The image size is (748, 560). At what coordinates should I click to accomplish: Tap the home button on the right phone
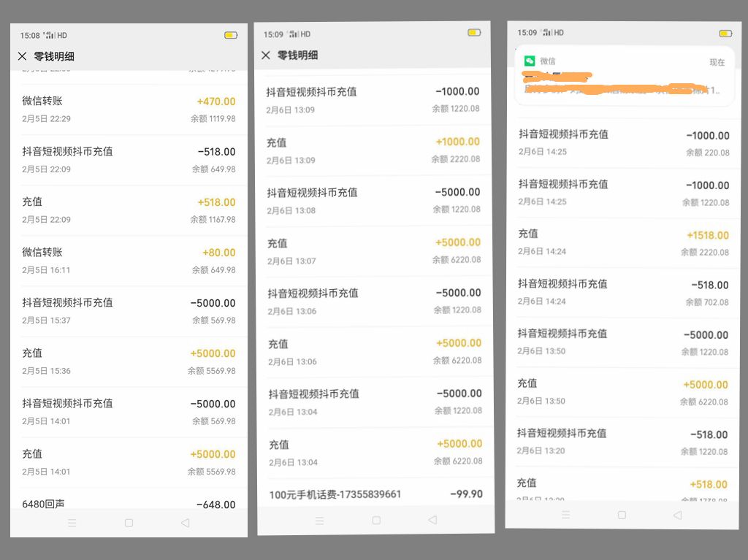tap(622, 515)
